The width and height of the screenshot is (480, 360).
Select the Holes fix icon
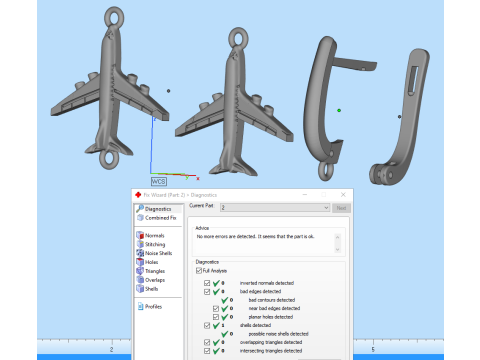(140, 262)
